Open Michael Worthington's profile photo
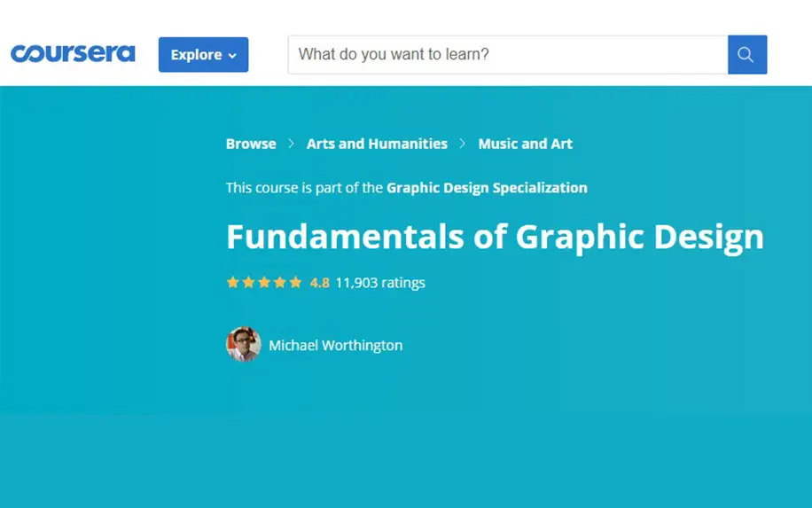This screenshot has height=508, width=812. (244, 344)
